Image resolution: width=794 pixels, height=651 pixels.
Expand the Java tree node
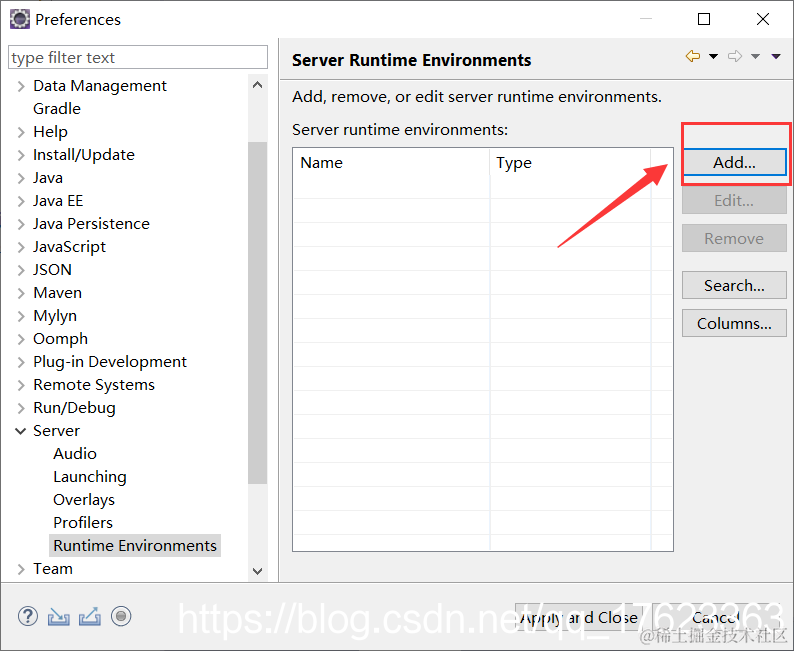click(x=21, y=178)
